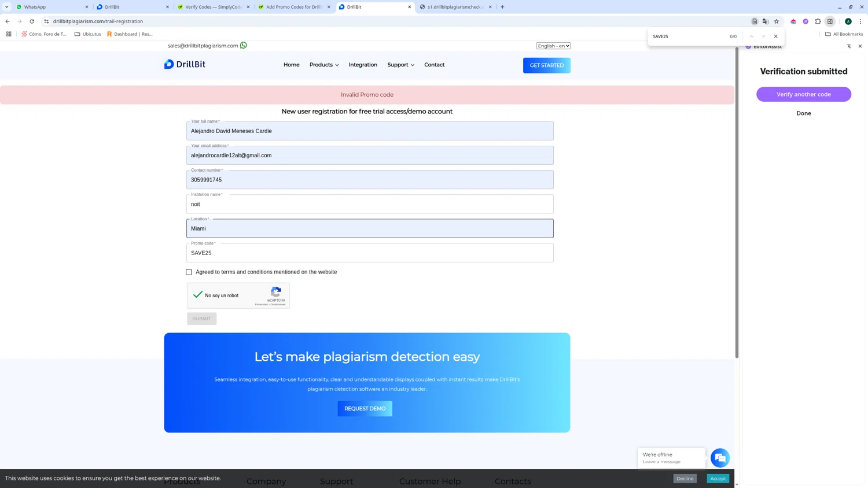Open the purple EditorAssist extension icon in the toolbar
The image size is (868, 488).
pos(806,21)
